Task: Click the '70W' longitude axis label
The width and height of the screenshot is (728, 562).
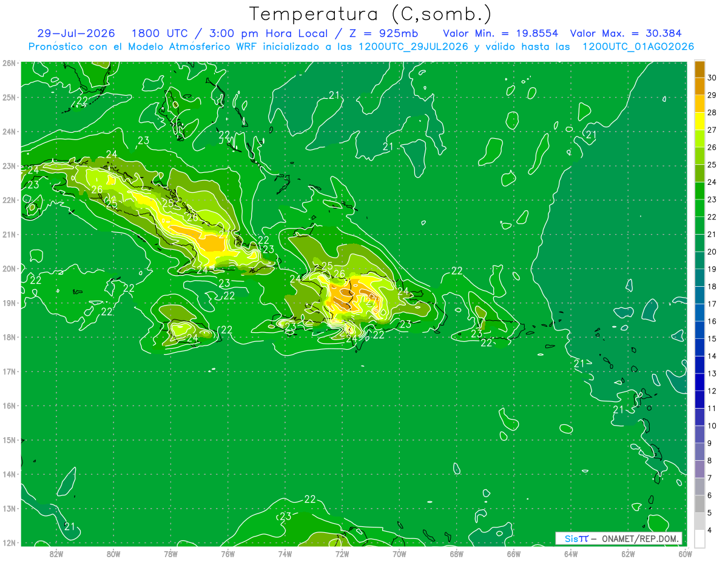Action: [399, 553]
